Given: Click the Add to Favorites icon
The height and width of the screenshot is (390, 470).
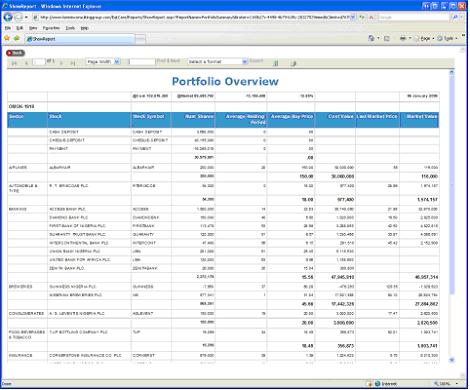Looking at the screenshot, I should tap(17, 39).
